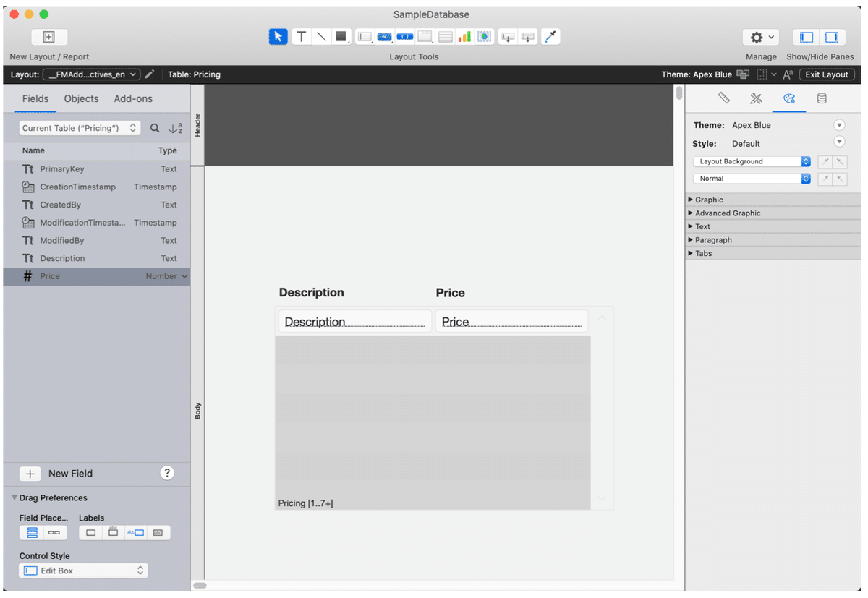Switch to the Data inspector tab icon
This screenshot has width=868, height=598.
tap(821, 98)
